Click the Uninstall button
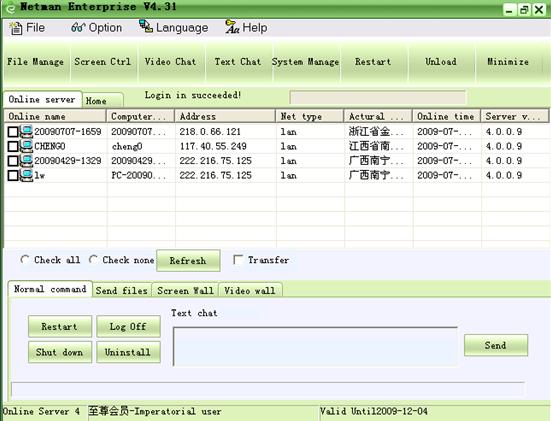Screen dimensions: 551x421 (128, 352)
